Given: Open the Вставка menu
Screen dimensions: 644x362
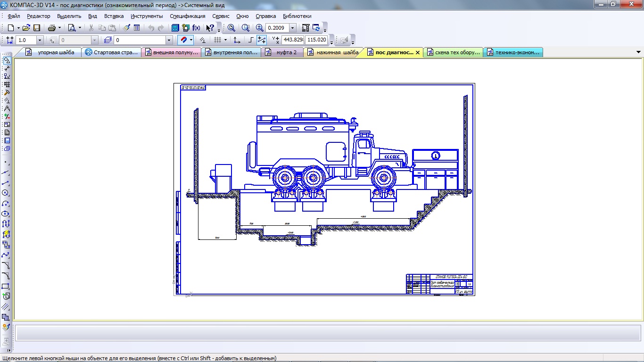Looking at the screenshot, I should pyautogui.click(x=114, y=16).
